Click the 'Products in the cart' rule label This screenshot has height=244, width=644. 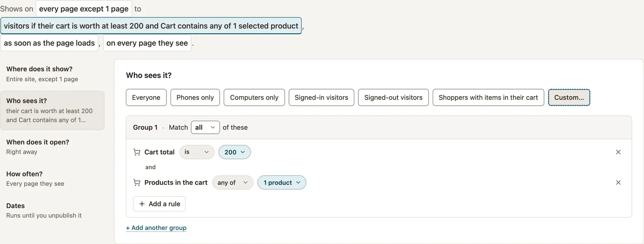tap(176, 182)
